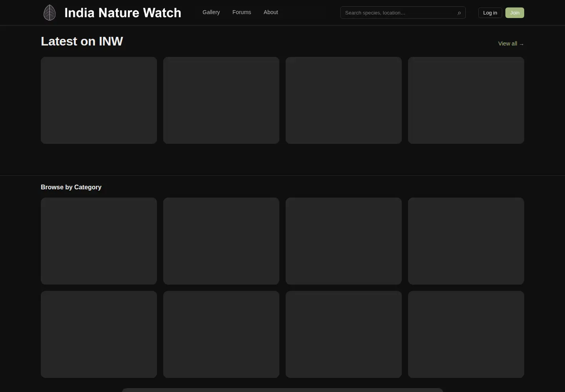The height and width of the screenshot is (392, 565).
Task: Click the leaf logo icon
Action: (x=49, y=13)
